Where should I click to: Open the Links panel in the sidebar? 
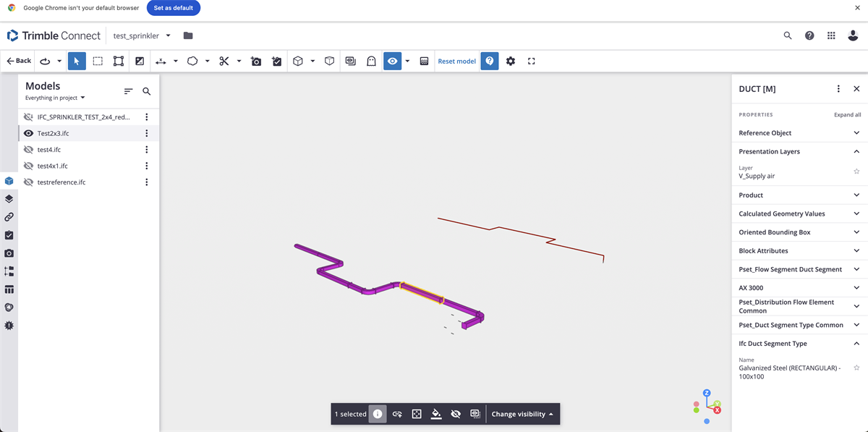click(9, 216)
